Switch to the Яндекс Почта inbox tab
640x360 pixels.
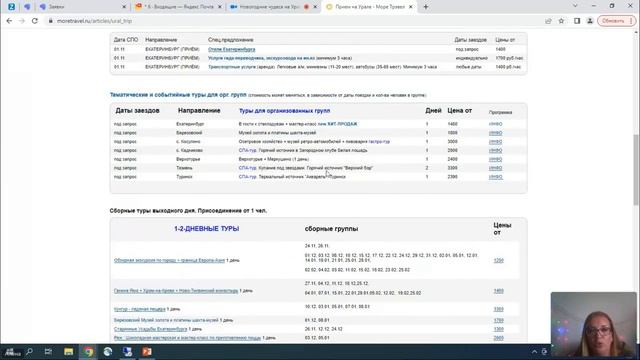[178, 7]
